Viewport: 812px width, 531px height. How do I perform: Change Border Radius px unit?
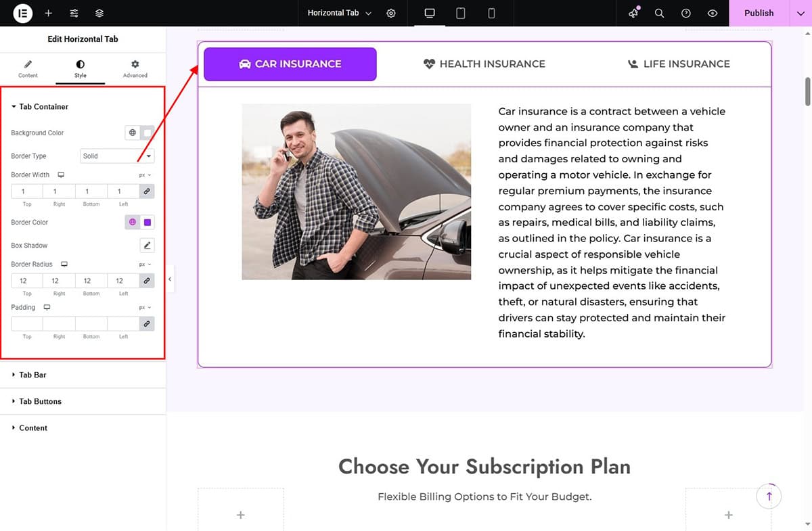click(145, 264)
